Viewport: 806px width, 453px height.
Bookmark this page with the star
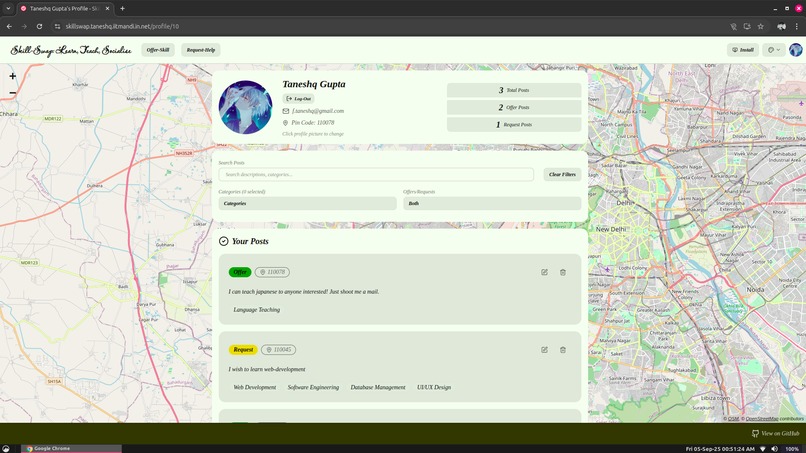(760, 26)
